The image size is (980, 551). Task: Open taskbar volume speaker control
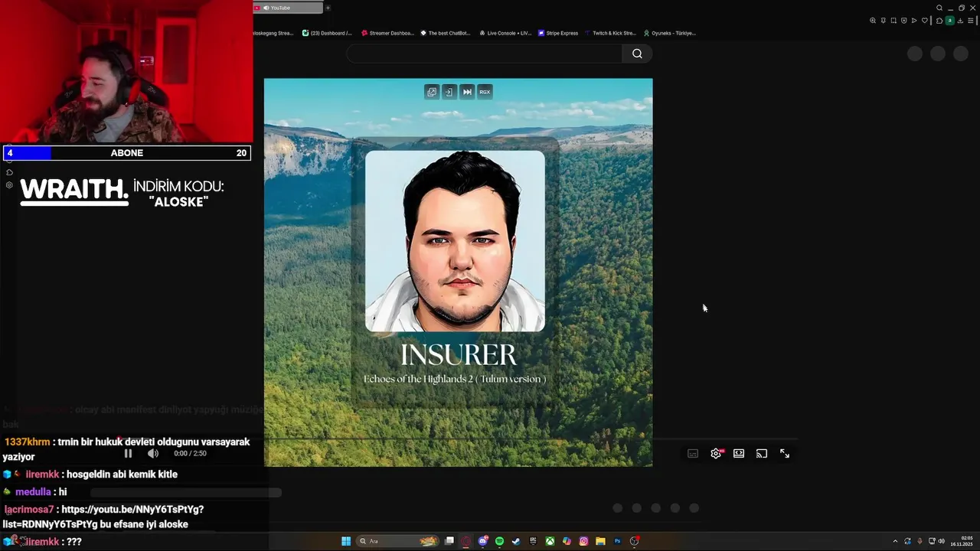tap(941, 541)
